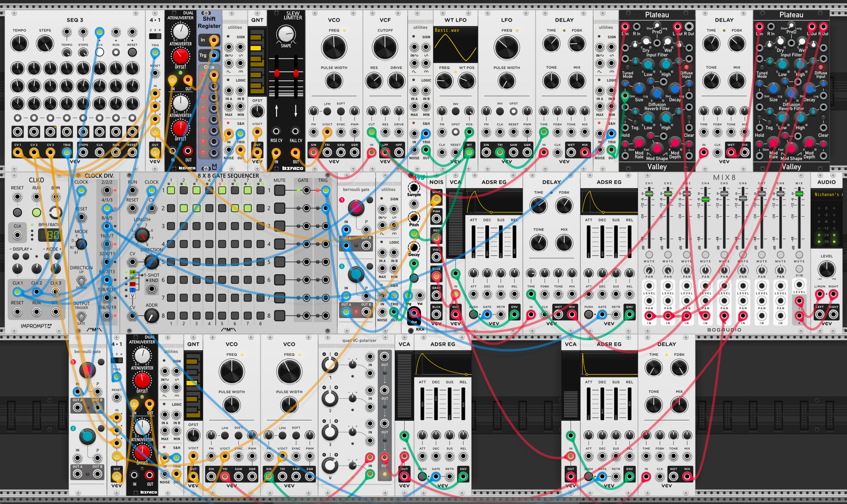Click the Shift Register In jack
Image resolution: width=847 pixels, height=504 pixels.
(x=214, y=40)
